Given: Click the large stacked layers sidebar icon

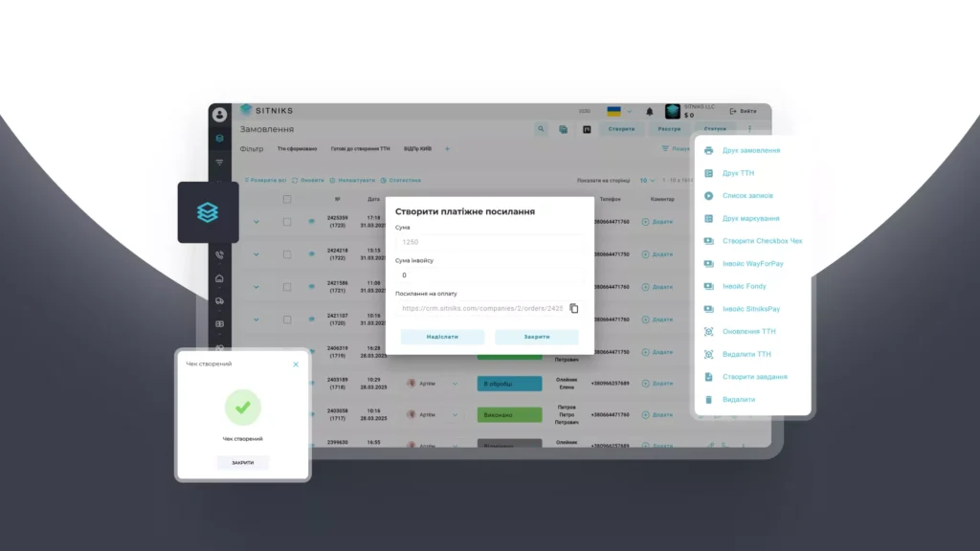Looking at the screenshot, I should (x=208, y=212).
